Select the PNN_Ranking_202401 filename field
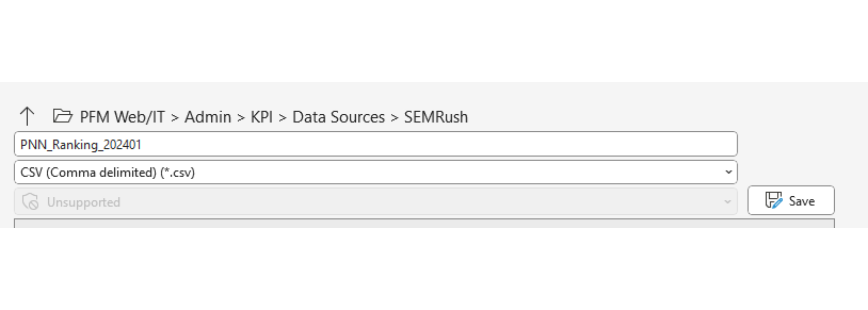The width and height of the screenshot is (868, 310). [375, 144]
